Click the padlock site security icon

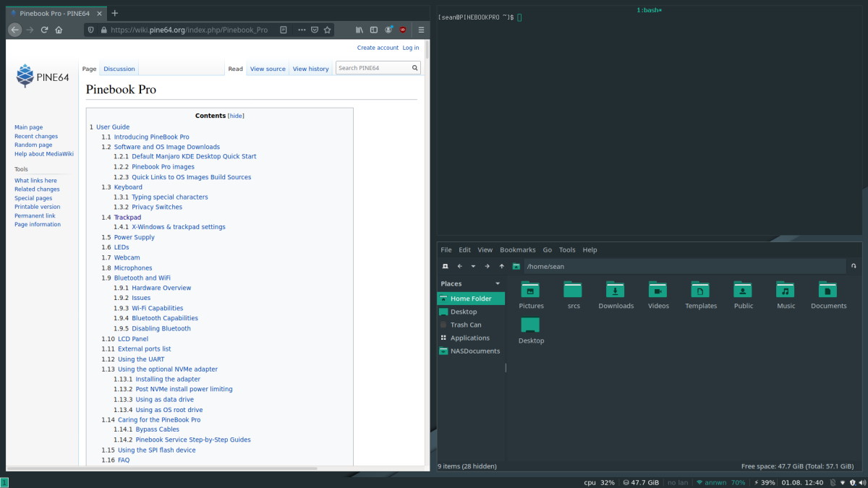click(103, 30)
